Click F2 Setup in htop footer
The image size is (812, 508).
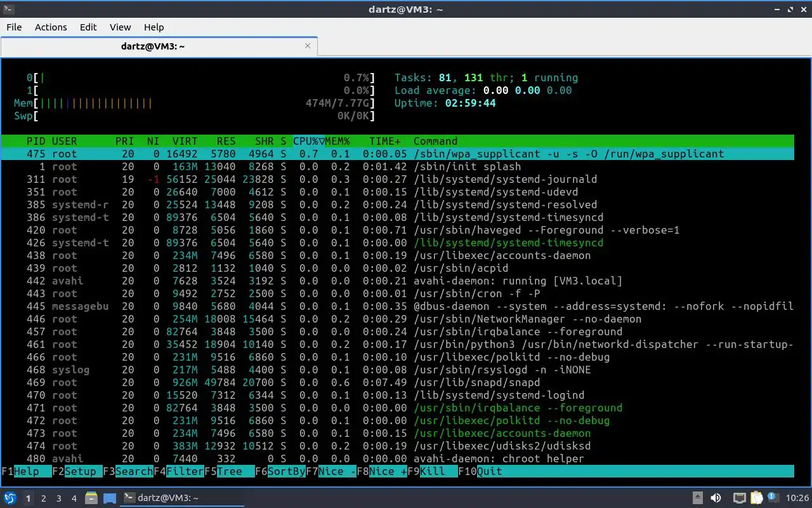tap(77, 471)
